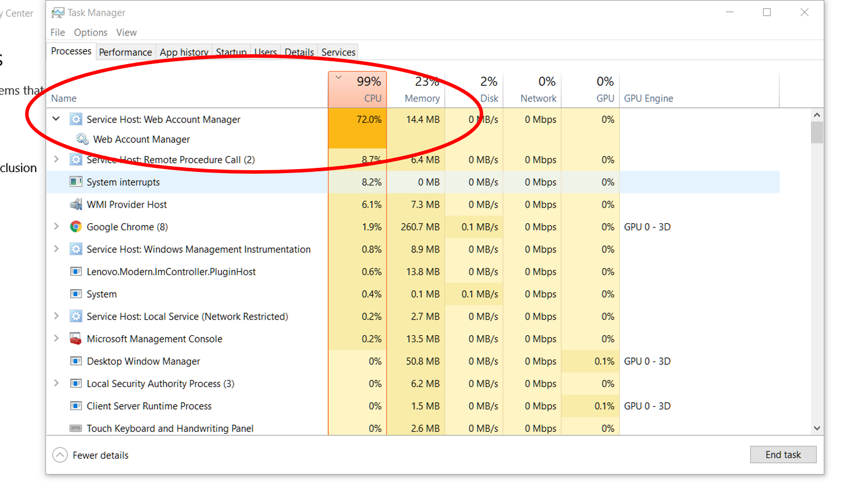Sort by the GPU Engine column header
This screenshot has width=868, height=492.
(699, 89)
